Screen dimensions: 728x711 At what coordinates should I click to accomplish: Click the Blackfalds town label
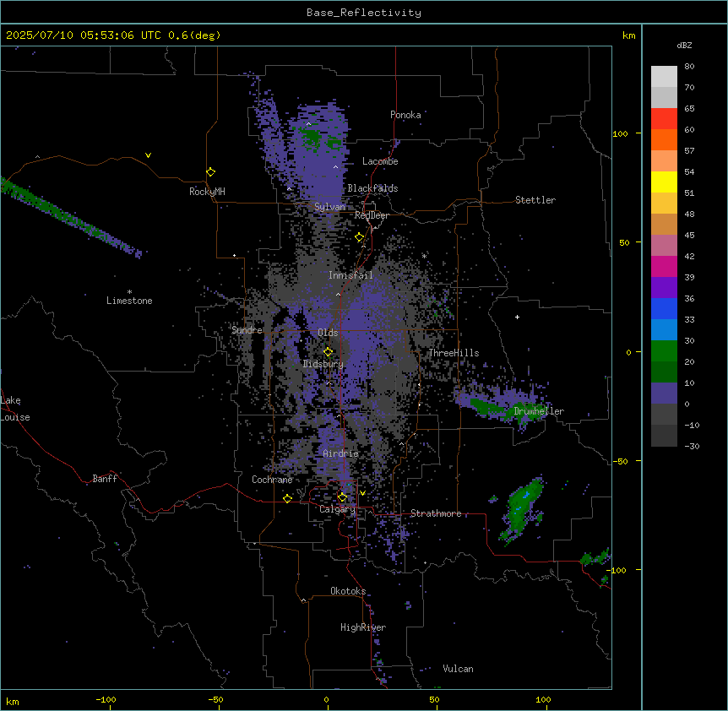(372, 188)
